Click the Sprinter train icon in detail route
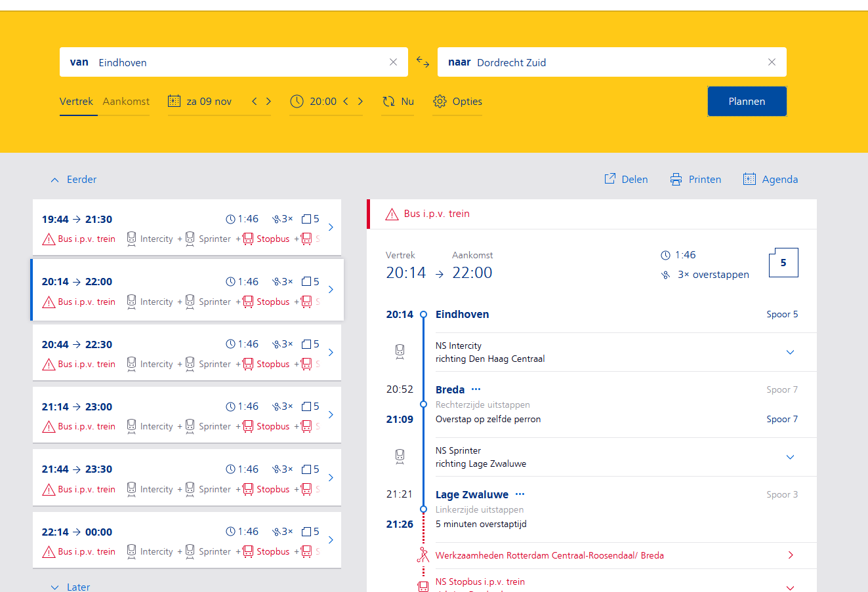The width and height of the screenshot is (868, 592). pos(400,457)
